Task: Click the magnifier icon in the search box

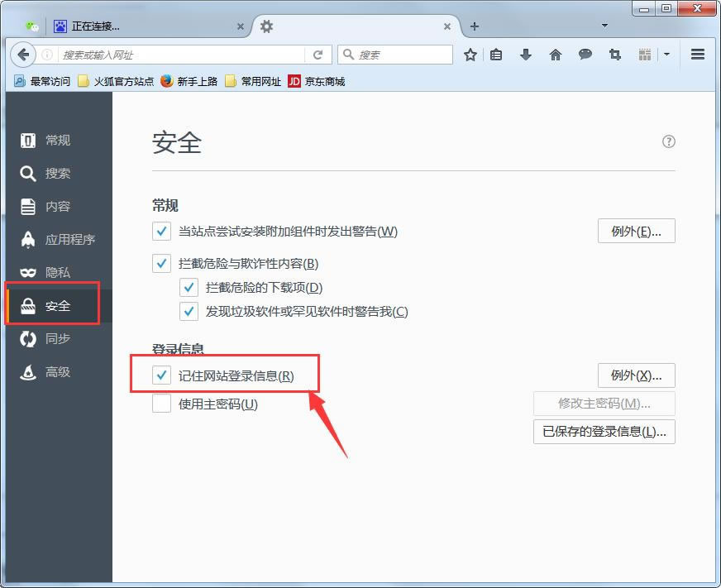Action: [349, 55]
